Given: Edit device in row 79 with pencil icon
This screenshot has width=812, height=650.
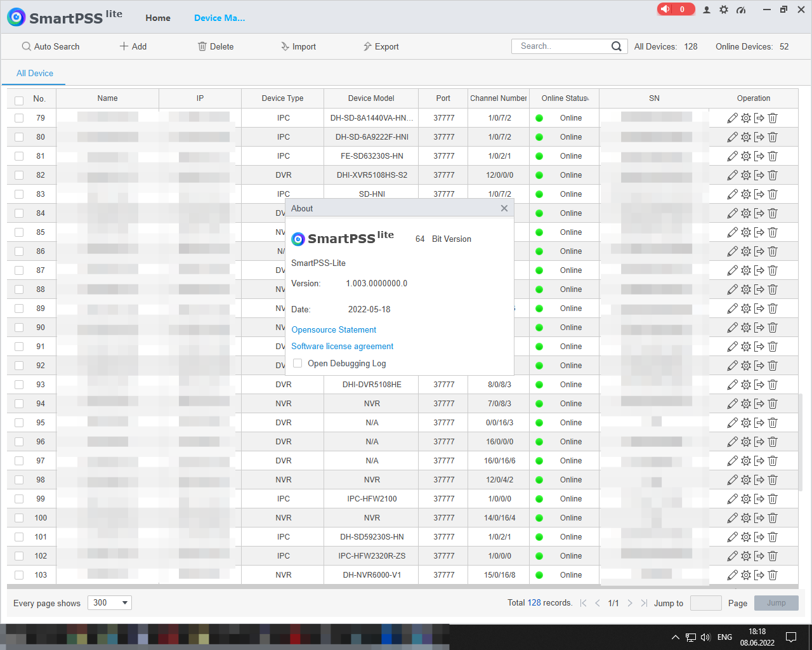Looking at the screenshot, I should 732,118.
